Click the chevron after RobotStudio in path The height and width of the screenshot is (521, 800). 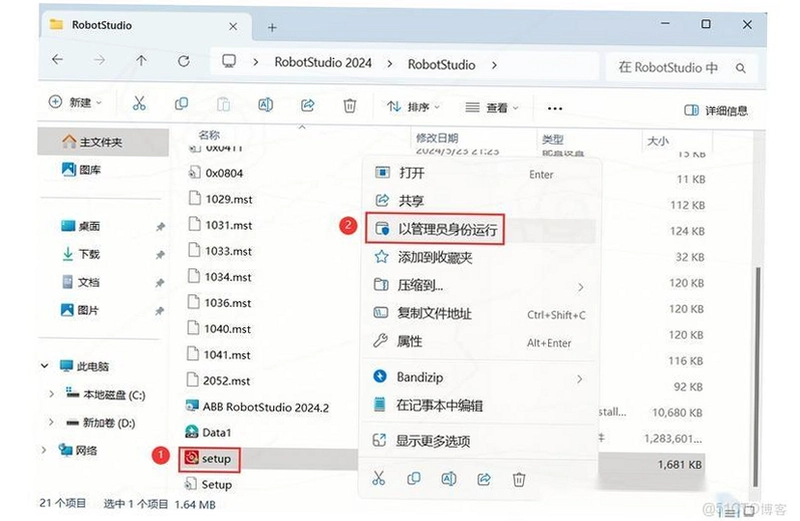494,65
